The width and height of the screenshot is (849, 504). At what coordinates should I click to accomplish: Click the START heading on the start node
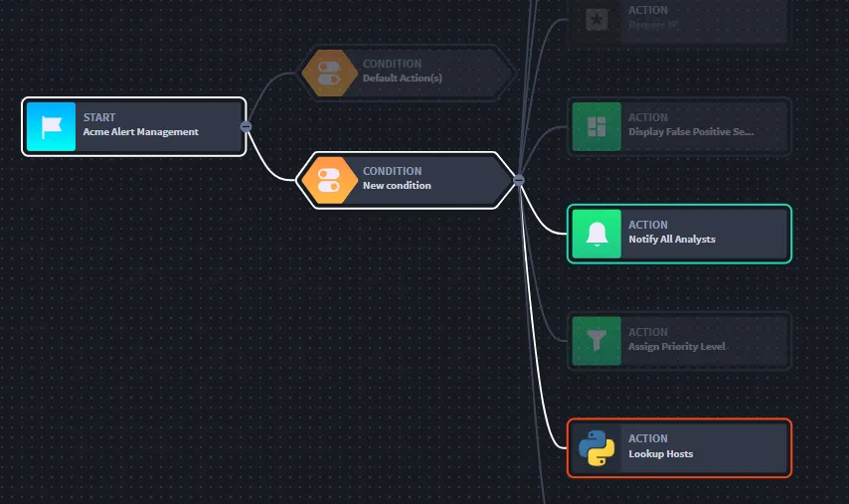99,117
